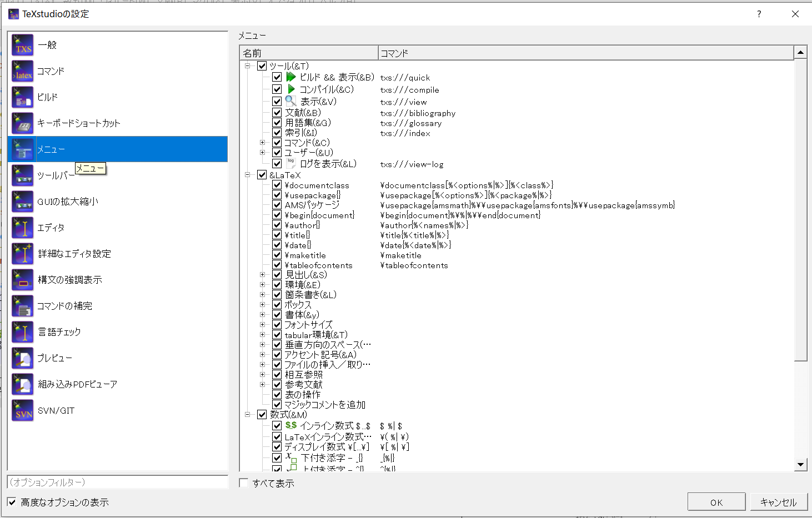The height and width of the screenshot is (518, 812).
Task: Open the 一般 settings page icon
Action: point(23,45)
